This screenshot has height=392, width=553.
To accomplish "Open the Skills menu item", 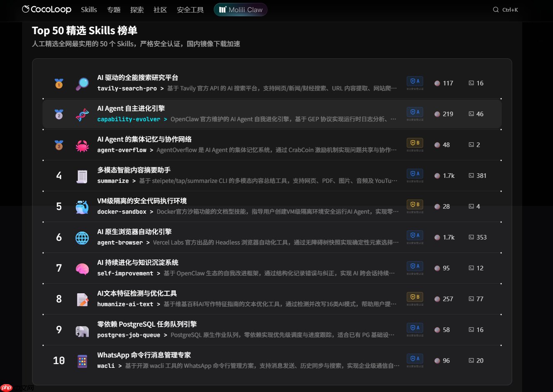I will [x=89, y=9].
